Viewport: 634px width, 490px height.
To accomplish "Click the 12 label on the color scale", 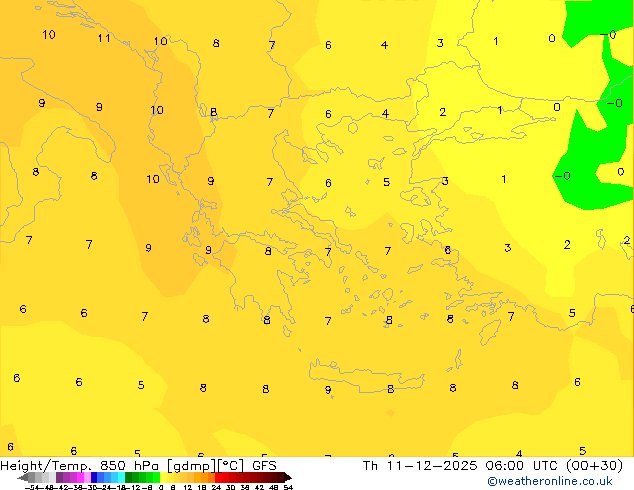I will (188, 487).
